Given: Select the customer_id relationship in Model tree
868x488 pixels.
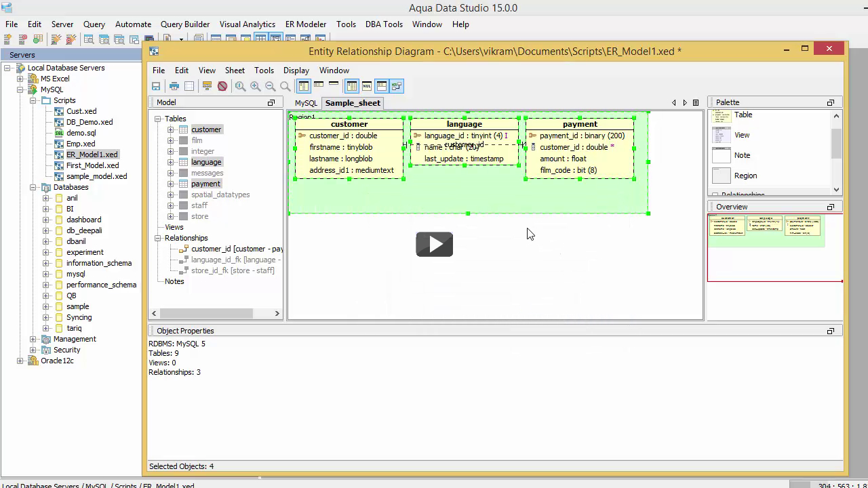Looking at the screenshot, I should point(237,249).
